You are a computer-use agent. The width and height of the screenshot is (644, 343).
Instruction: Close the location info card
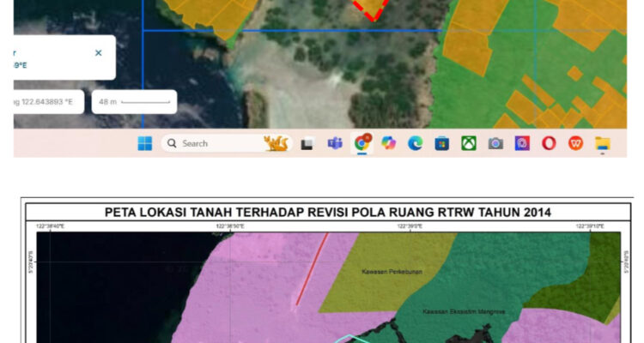(x=98, y=53)
